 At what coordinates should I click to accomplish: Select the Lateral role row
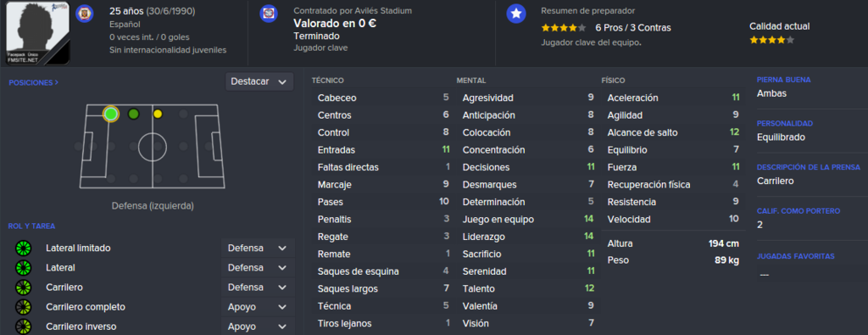154,268
